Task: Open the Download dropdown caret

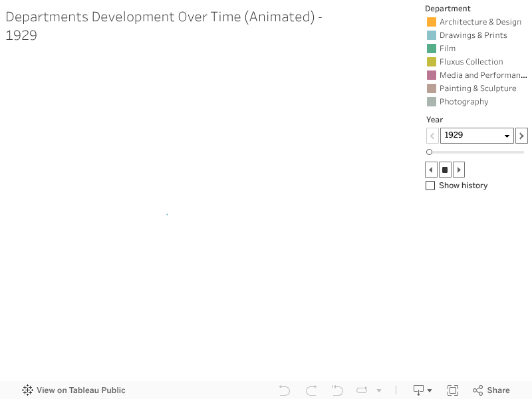Action: 430,390
